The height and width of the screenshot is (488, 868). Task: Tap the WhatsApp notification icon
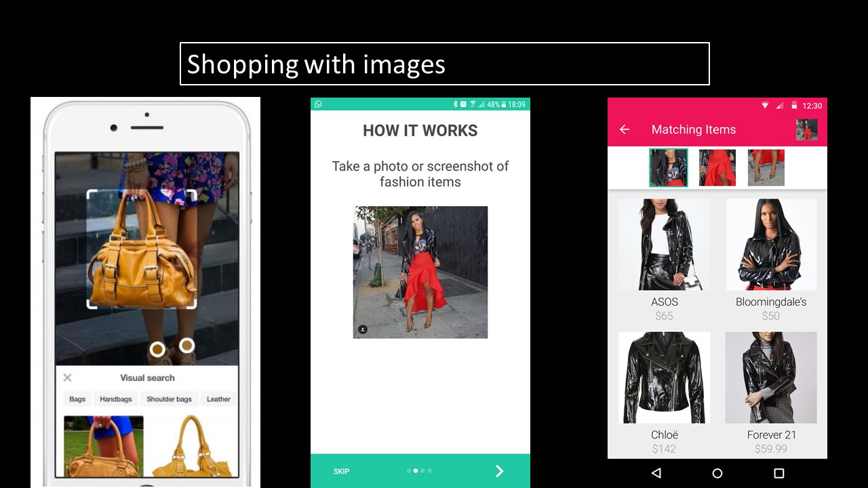[318, 104]
